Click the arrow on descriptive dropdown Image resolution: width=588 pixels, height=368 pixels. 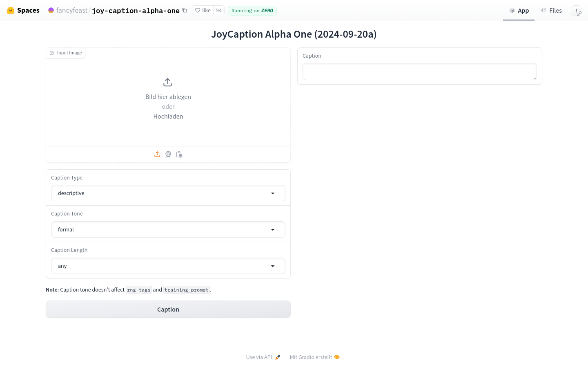pos(273,193)
